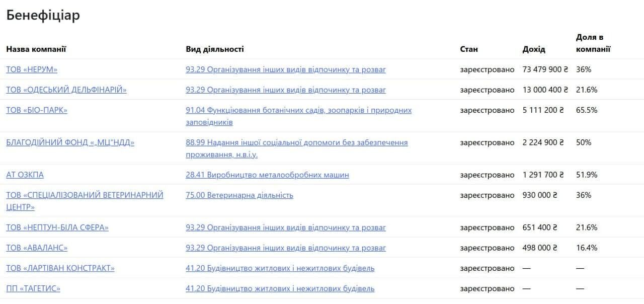Click the Дохід column header
644x304 pixels.
534,49
